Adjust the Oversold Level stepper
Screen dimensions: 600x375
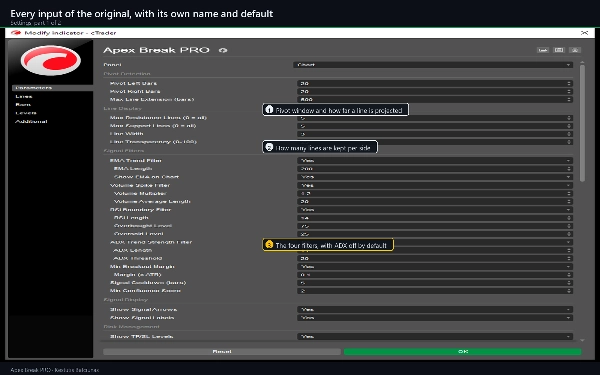[x=569, y=234]
